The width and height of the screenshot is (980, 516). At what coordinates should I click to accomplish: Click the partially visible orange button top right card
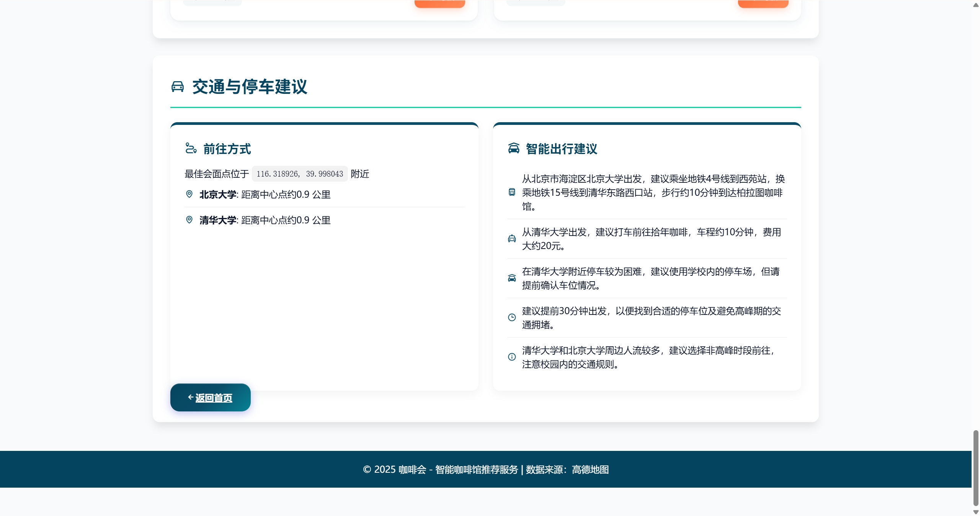point(763,3)
